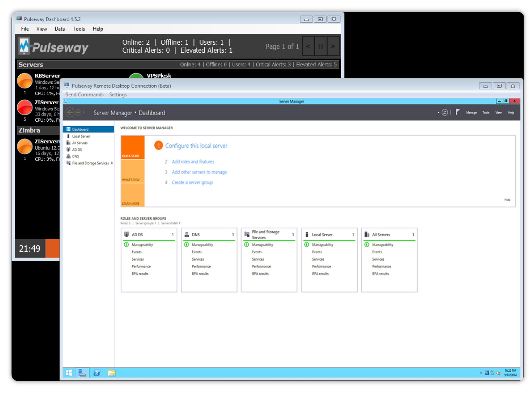Open the View menu in Pulseway Dashboard
The height and width of the screenshot is (394, 532).
pyautogui.click(x=42, y=29)
